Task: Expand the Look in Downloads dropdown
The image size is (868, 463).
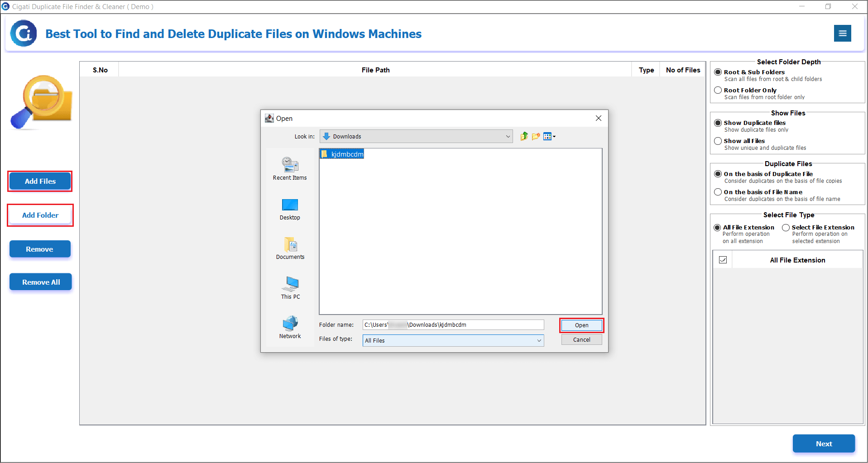Action: (x=416, y=136)
